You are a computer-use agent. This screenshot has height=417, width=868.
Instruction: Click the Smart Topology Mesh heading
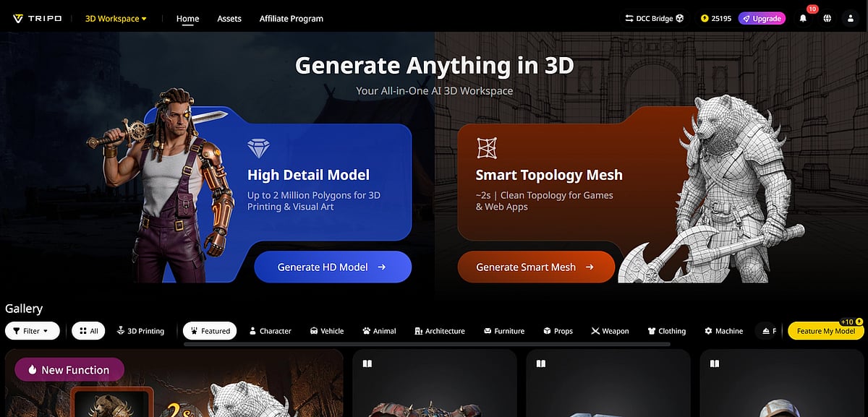(x=549, y=175)
